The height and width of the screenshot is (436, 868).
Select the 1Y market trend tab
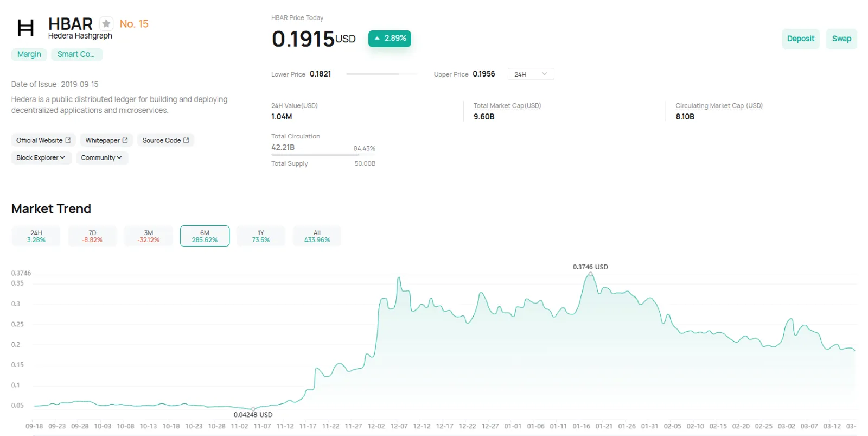tap(261, 236)
